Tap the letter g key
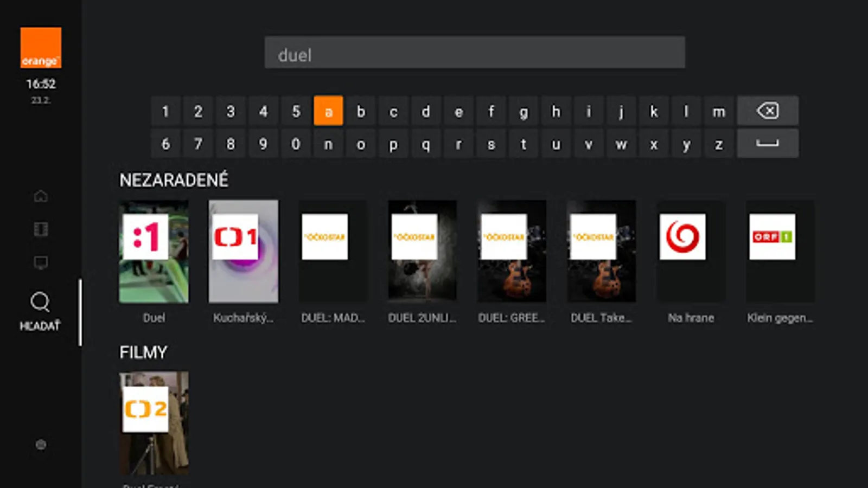The image size is (868, 488). (524, 111)
